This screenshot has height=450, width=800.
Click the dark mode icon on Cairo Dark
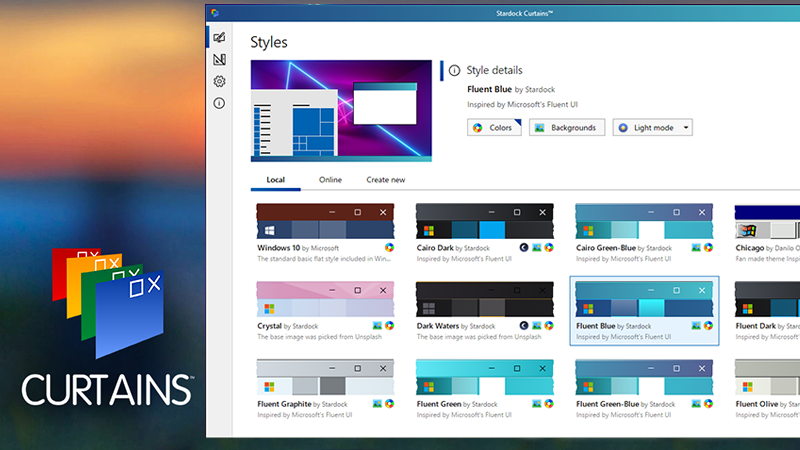pyautogui.click(x=525, y=247)
